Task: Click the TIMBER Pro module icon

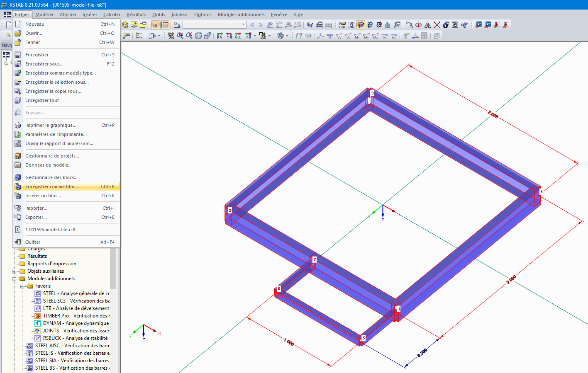Action: [37, 316]
